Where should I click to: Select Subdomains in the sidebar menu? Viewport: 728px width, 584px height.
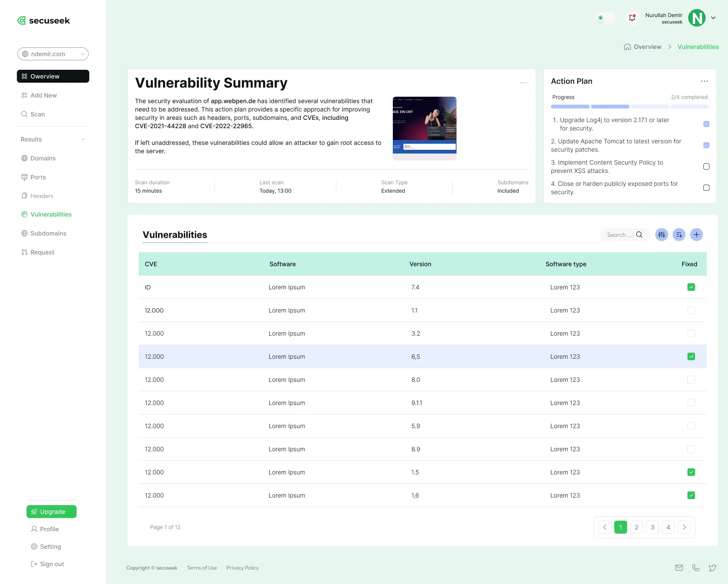tap(48, 233)
